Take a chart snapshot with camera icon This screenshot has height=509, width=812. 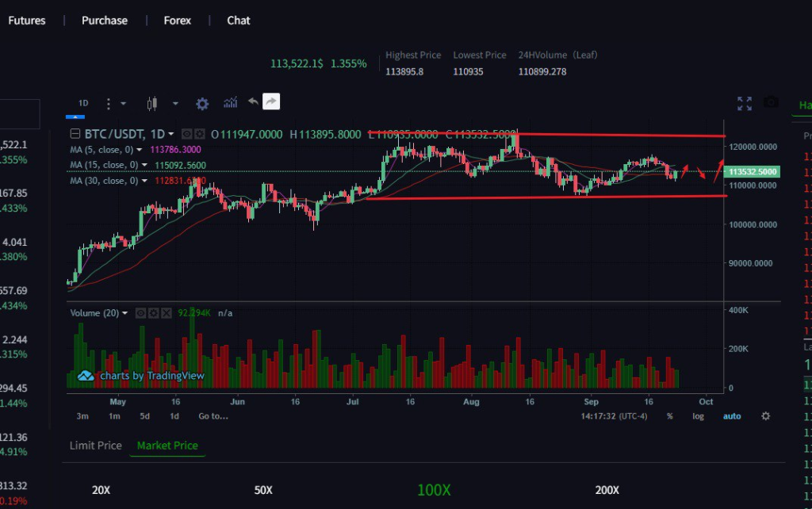point(771,103)
